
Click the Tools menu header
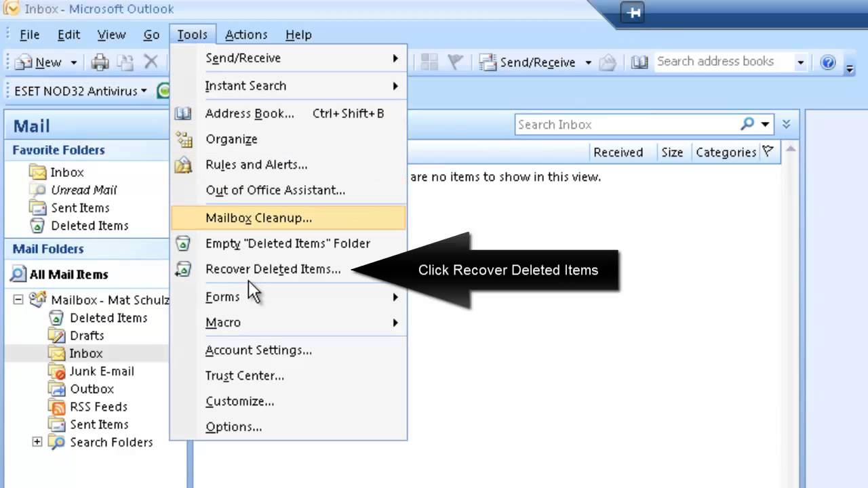[x=193, y=35]
